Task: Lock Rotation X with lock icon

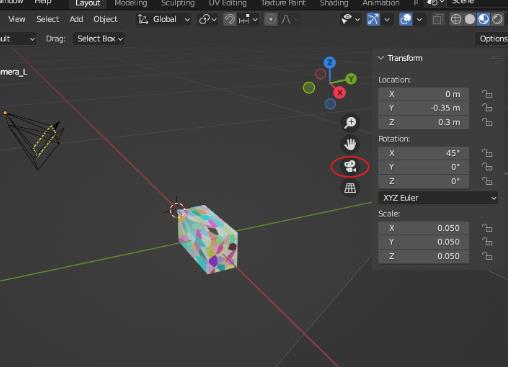Action: 487,153
